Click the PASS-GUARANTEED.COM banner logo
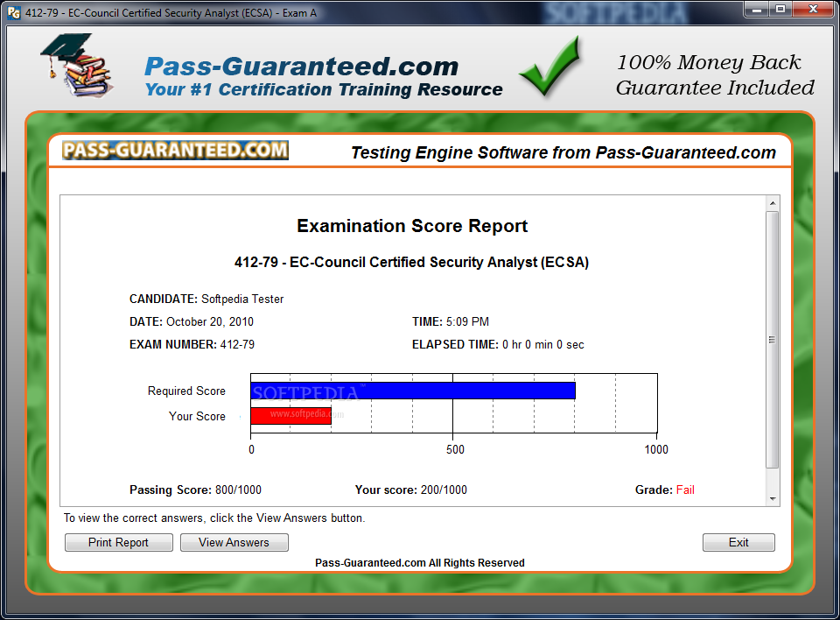The image size is (840, 620). tap(175, 150)
